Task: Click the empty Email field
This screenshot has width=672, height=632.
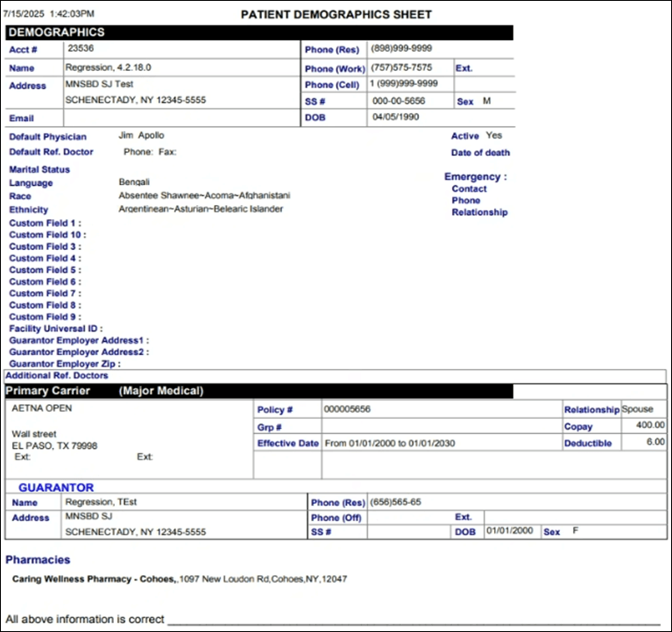Action: pyautogui.click(x=180, y=117)
